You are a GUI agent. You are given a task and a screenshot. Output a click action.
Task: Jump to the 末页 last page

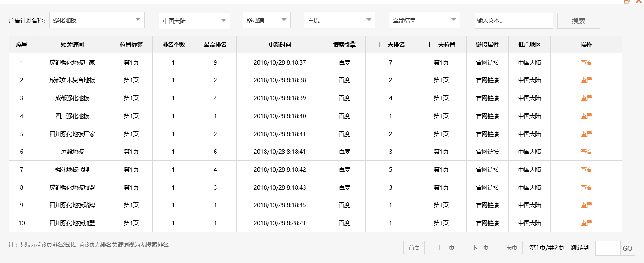tap(511, 247)
